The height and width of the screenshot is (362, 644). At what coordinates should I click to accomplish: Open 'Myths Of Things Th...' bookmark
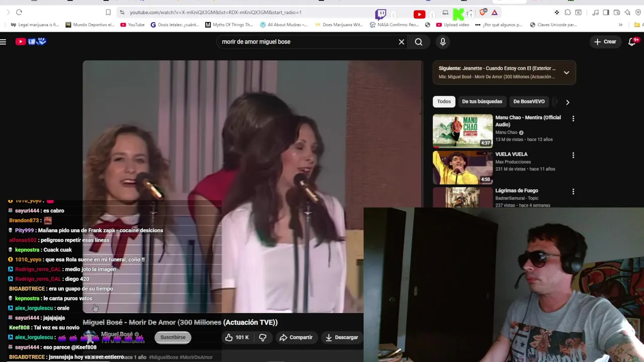pos(229,25)
